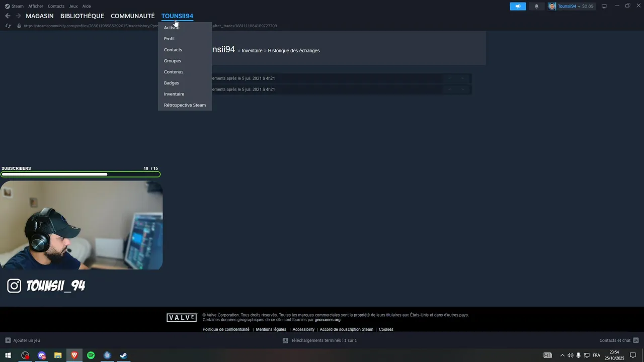Select Activité in dropdown menu
The width and height of the screenshot is (644, 362).
[x=185, y=28]
